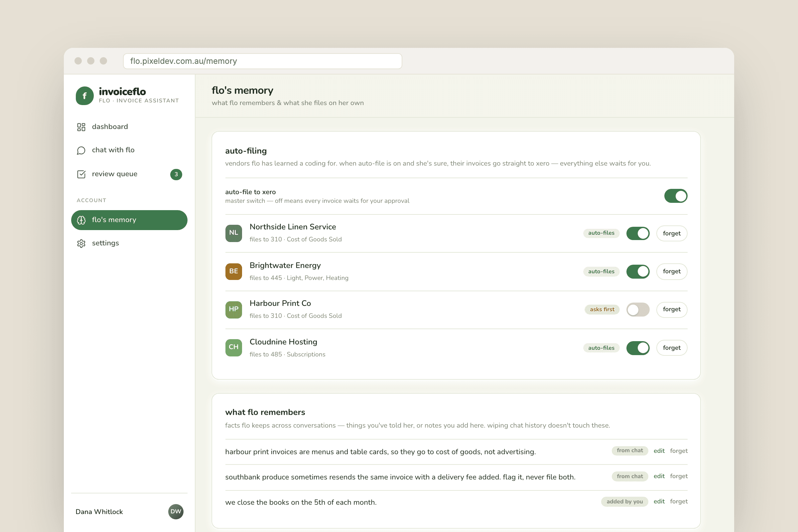798x532 pixels.
Task: Click the auto-files tag on Northside Linen
Action: coord(601,233)
